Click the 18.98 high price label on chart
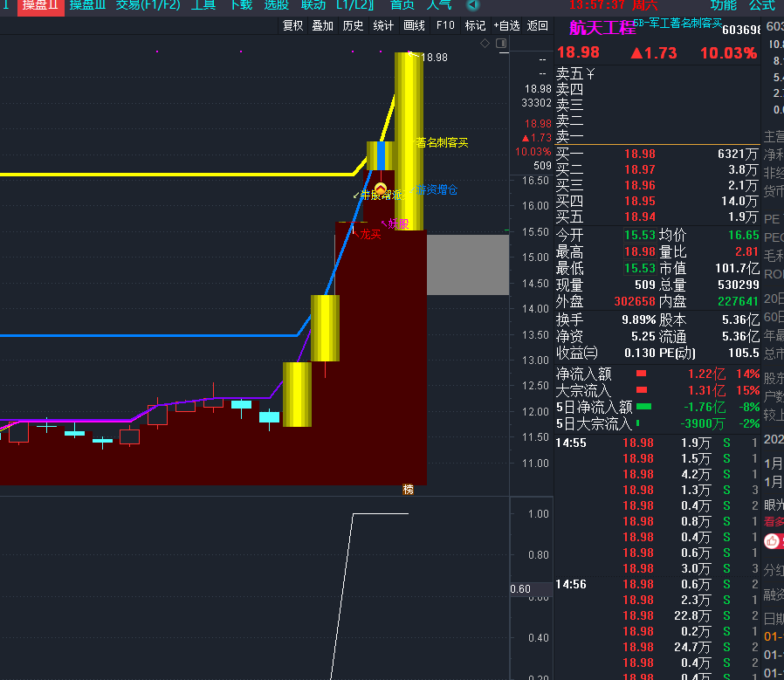Viewport: 784px width, 680px height. (434, 58)
